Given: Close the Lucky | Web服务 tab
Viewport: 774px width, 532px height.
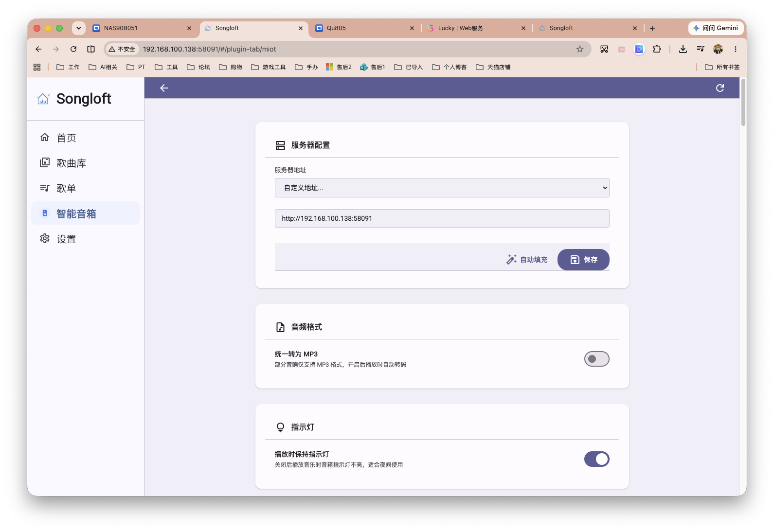Looking at the screenshot, I should tap(523, 28).
